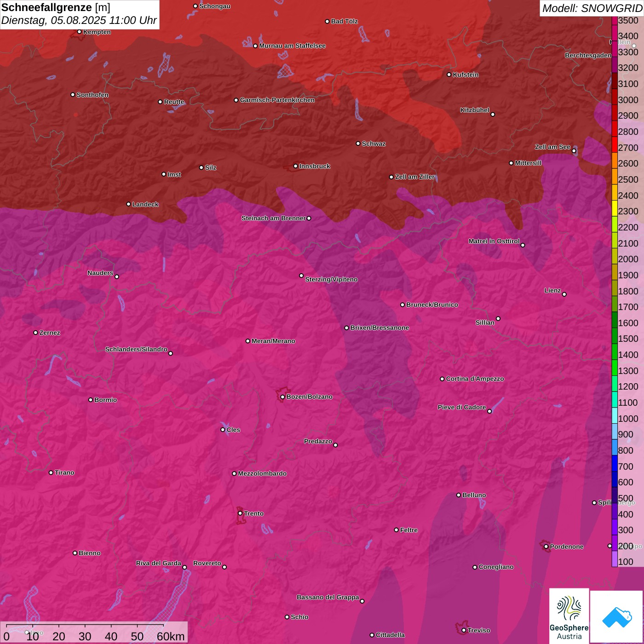Screen dimensions: 644x644
Task: Click the Zernez city marker dot
Action: coord(36,333)
